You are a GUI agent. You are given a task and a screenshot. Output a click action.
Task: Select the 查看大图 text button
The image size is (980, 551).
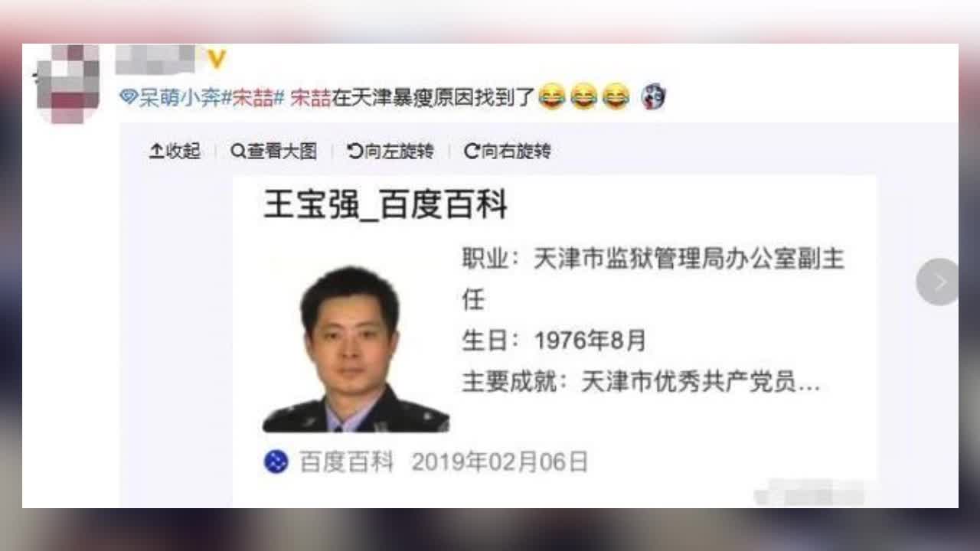coord(282,152)
